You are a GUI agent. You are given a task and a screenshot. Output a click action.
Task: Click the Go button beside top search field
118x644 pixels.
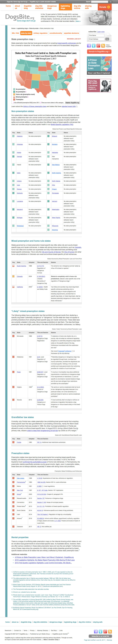[110, 2]
